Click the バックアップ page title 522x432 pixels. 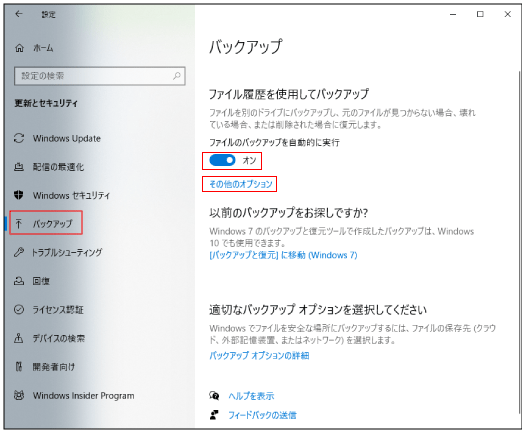pyautogui.click(x=246, y=46)
